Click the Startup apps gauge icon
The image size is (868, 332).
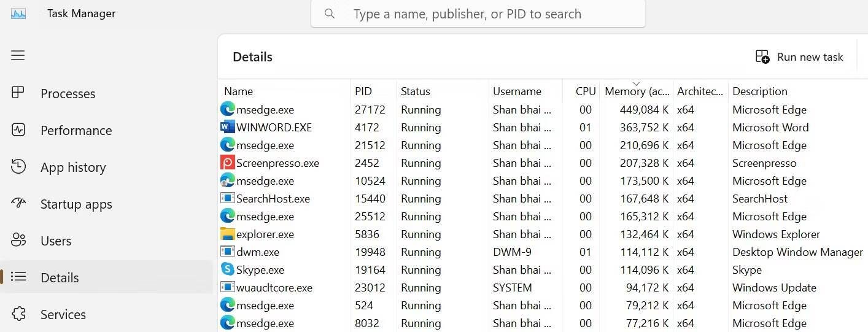18,203
